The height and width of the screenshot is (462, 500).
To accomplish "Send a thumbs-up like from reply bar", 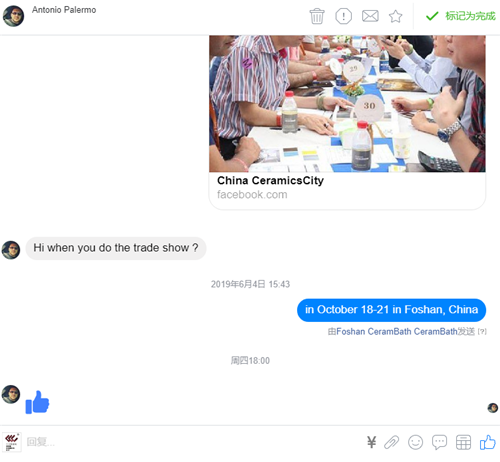I will point(487,443).
